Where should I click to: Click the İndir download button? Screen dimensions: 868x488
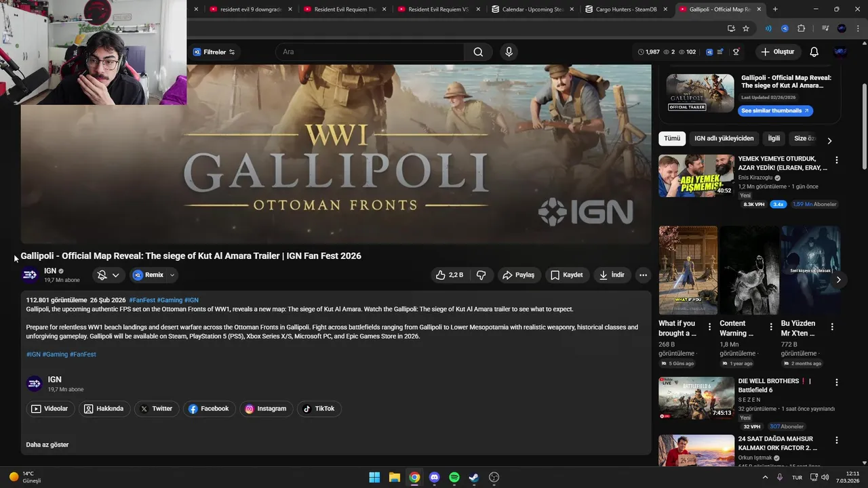tap(612, 275)
